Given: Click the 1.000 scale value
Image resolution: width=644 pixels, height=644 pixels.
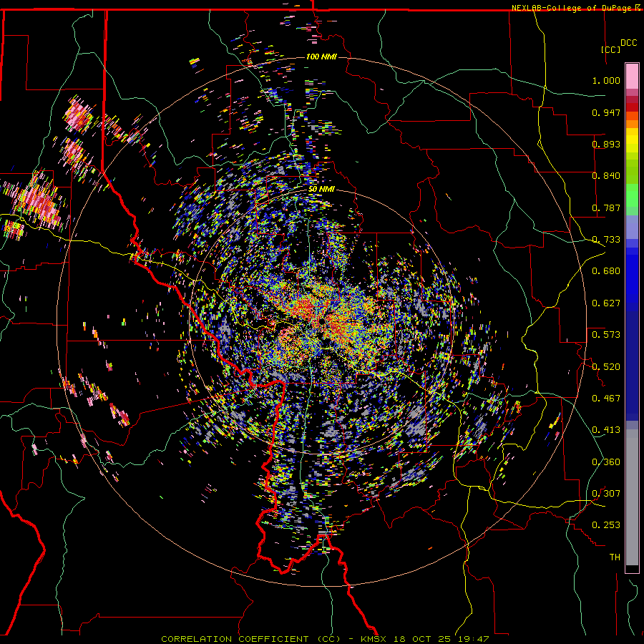Looking at the screenshot, I should [x=606, y=80].
